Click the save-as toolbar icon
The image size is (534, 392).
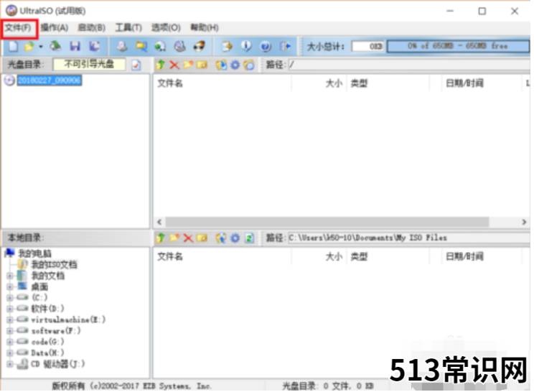pyautogui.click(x=95, y=46)
